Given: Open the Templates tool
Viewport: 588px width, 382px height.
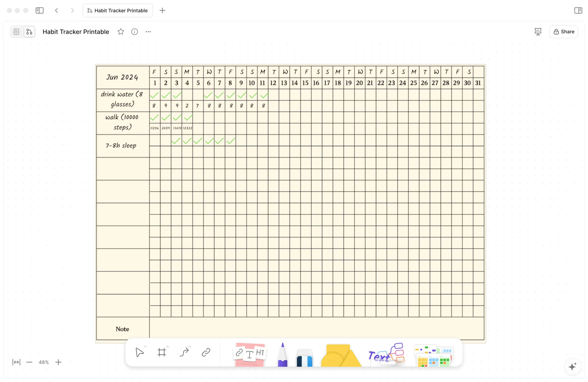Looking at the screenshot, I should [x=434, y=356].
